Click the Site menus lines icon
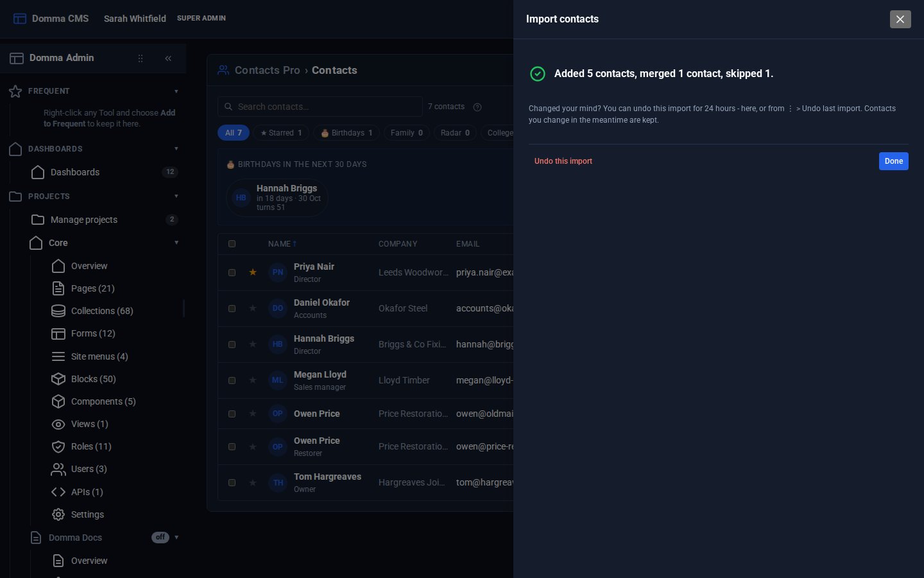The height and width of the screenshot is (578, 924). pyautogui.click(x=58, y=356)
